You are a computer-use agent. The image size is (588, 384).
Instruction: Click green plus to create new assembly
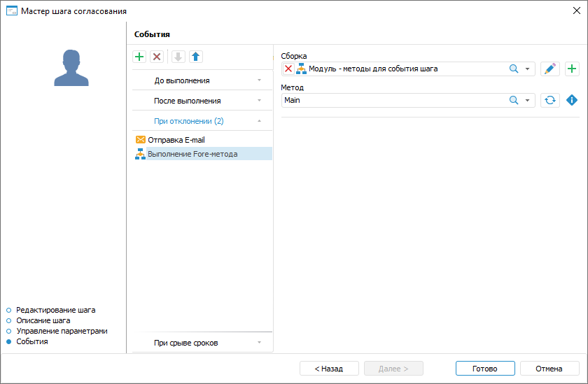pyautogui.click(x=572, y=69)
